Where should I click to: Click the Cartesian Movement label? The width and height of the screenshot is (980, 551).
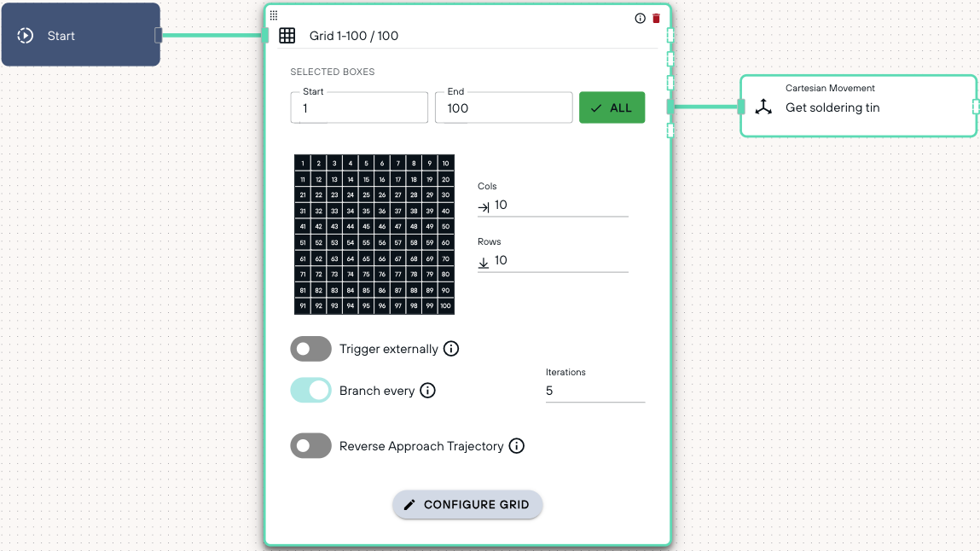pos(830,88)
